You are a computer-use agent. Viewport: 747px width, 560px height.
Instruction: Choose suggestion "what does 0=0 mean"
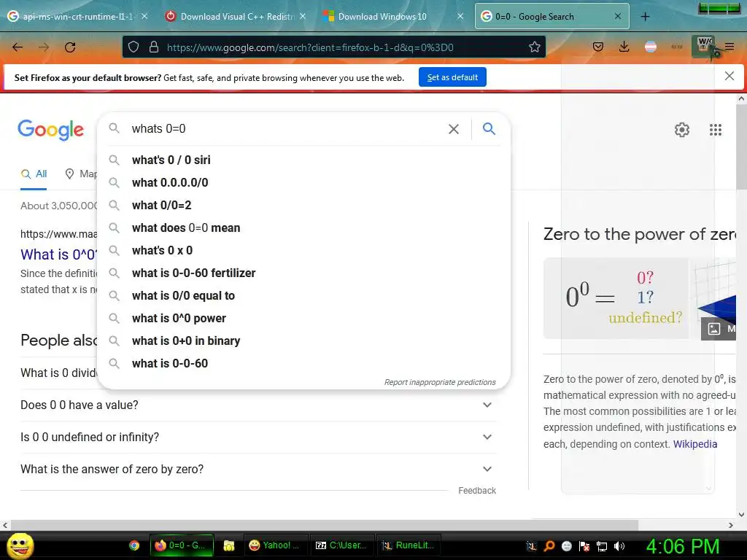(x=303, y=227)
